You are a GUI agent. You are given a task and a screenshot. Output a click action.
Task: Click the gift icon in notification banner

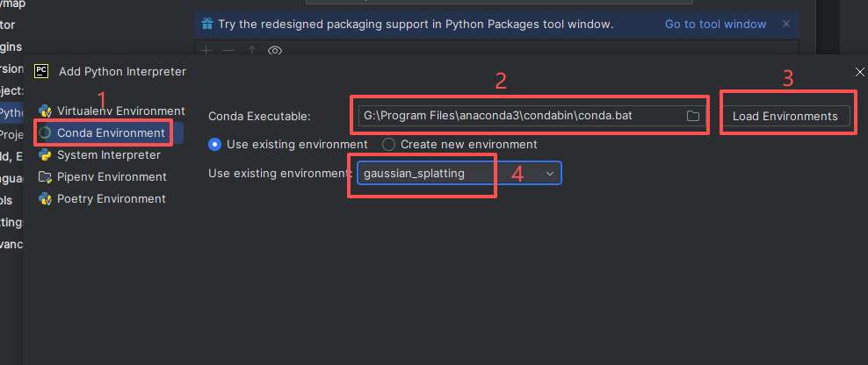click(206, 24)
